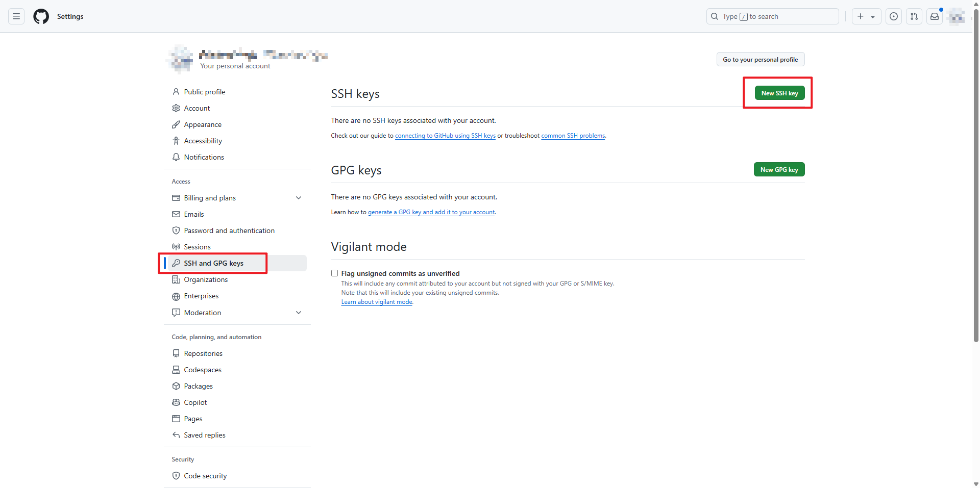Click the Moderation report icon
The image size is (980, 488).
pos(176,313)
